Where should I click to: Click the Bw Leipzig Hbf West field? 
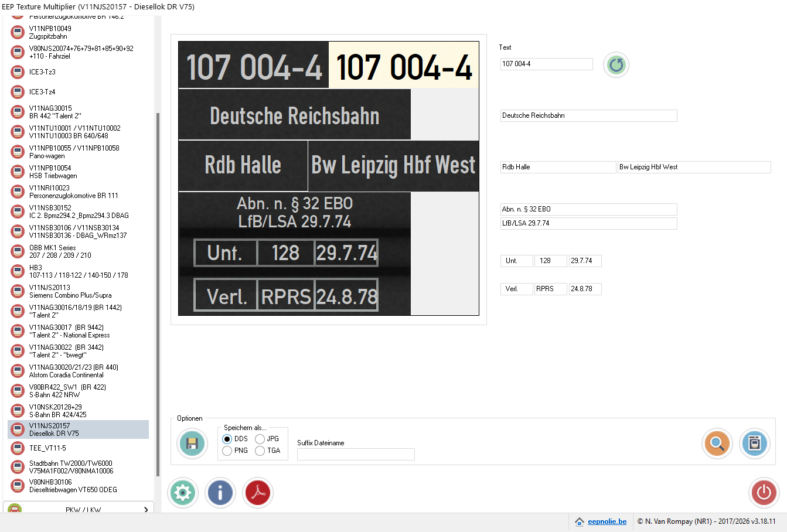click(694, 167)
